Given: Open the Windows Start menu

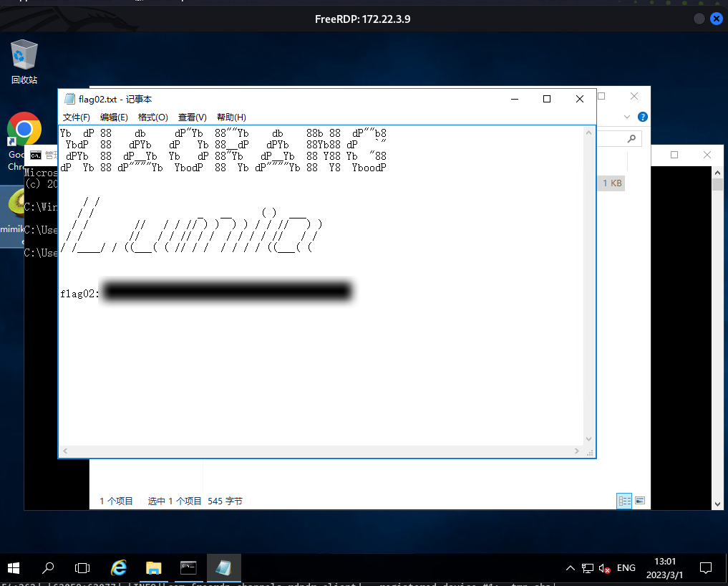Looking at the screenshot, I should (x=14, y=568).
